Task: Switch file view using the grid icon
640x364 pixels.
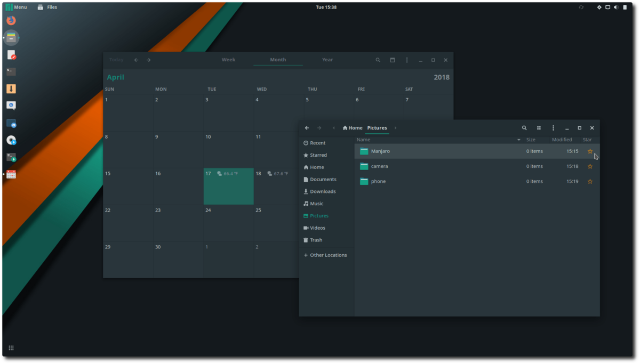Action: [x=539, y=128]
